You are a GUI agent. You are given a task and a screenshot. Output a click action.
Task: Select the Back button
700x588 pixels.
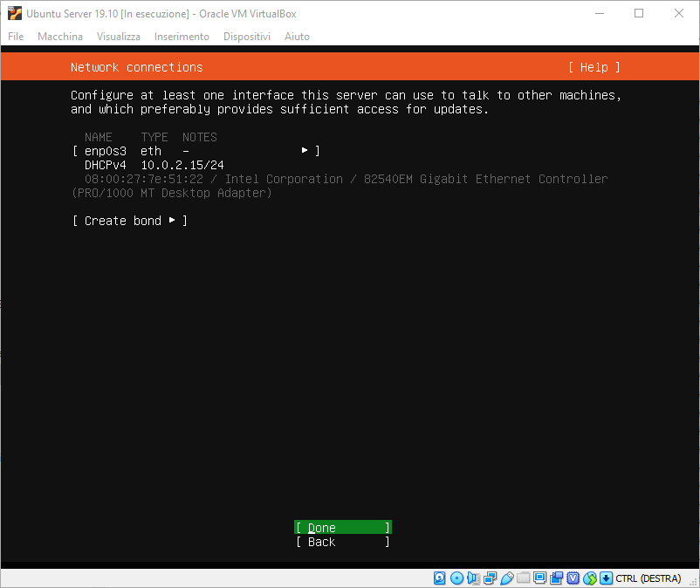343,542
